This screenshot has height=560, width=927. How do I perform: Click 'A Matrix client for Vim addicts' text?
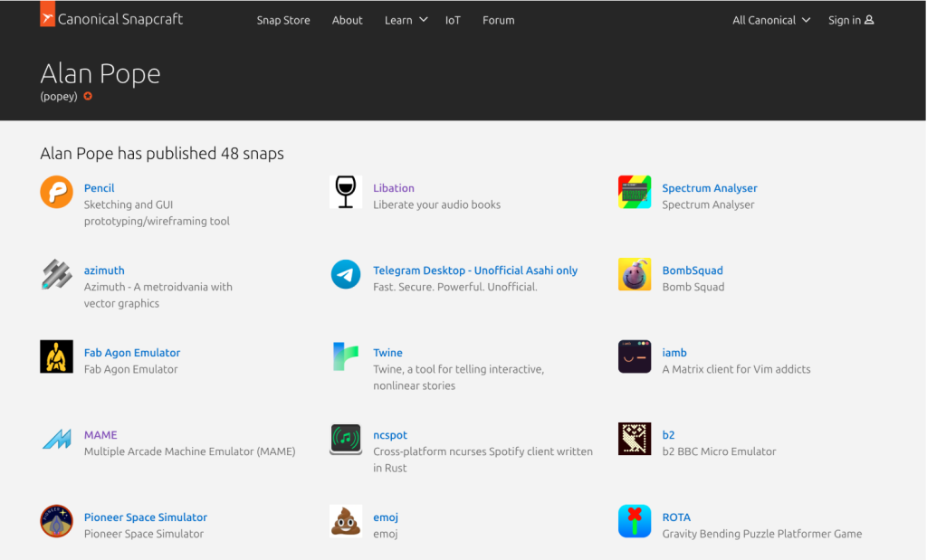point(736,369)
